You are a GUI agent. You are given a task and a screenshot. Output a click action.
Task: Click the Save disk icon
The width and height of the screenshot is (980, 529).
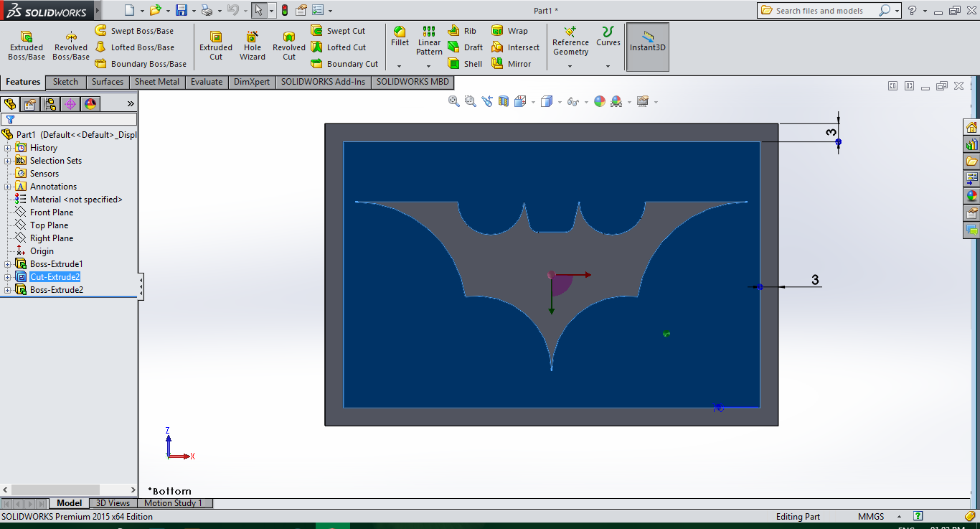click(x=182, y=10)
